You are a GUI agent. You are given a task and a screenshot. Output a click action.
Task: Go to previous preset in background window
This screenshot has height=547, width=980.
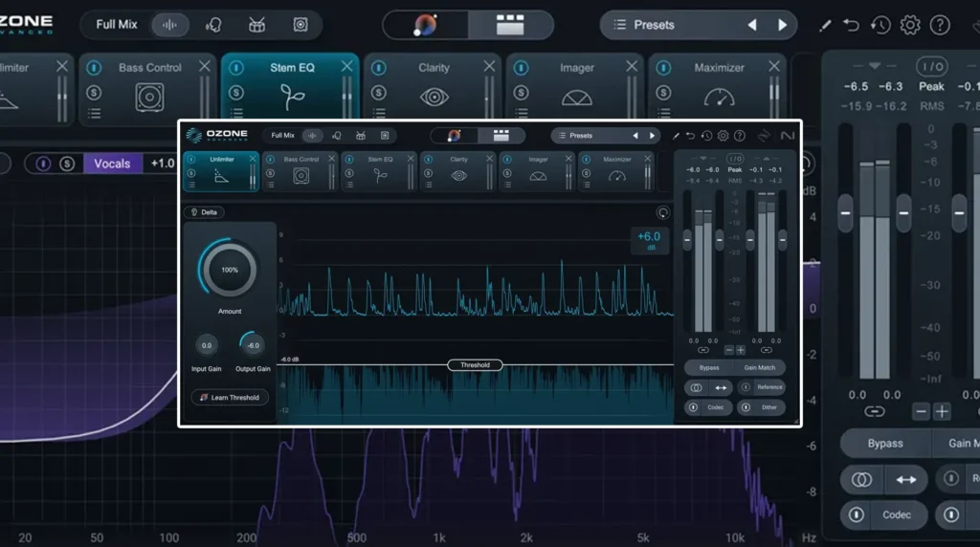[752, 25]
